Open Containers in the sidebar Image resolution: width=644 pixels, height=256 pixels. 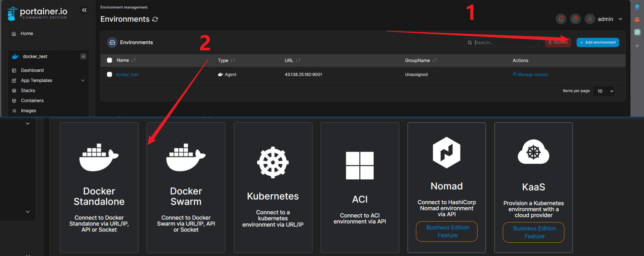point(32,101)
